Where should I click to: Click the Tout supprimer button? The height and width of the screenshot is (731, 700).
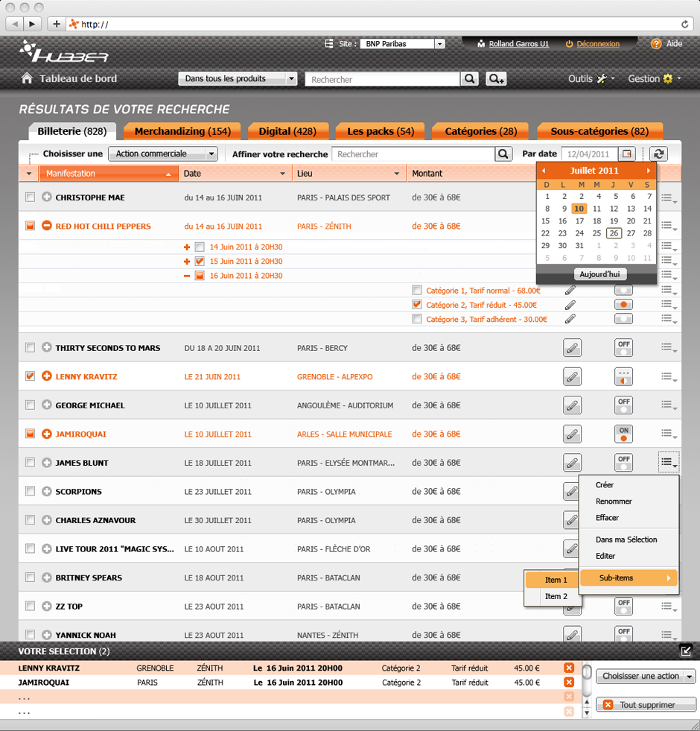coord(646,704)
